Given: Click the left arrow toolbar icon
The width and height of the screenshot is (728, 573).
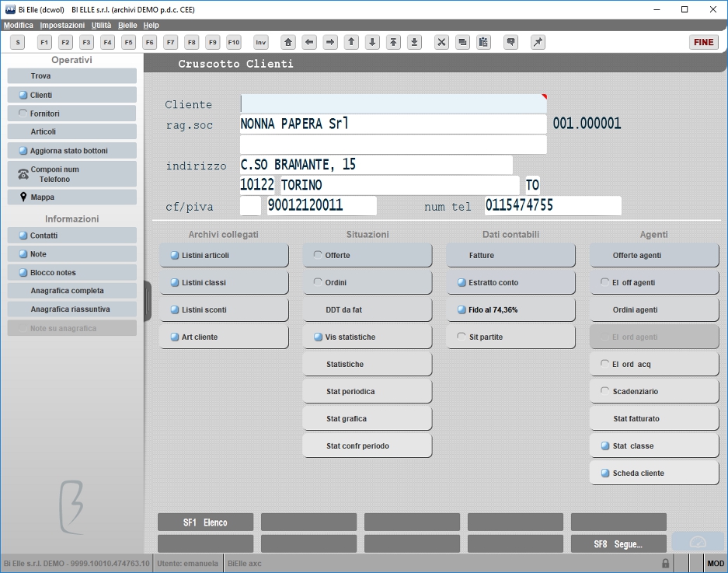Looking at the screenshot, I should [x=309, y=42].
